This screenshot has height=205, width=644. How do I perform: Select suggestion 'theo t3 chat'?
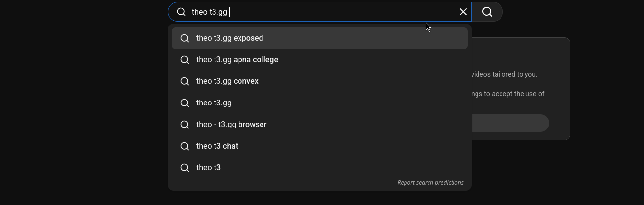point(320,146)
